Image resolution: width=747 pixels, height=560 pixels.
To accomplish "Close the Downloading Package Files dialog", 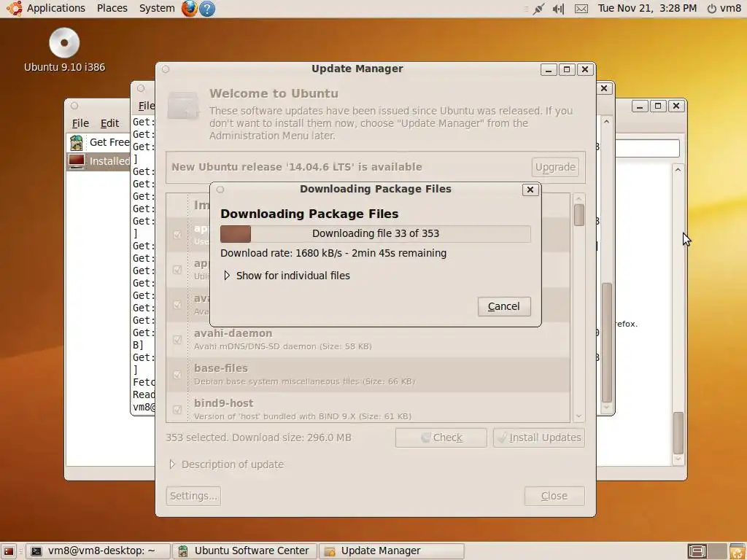I will click(x=530, y=190).
